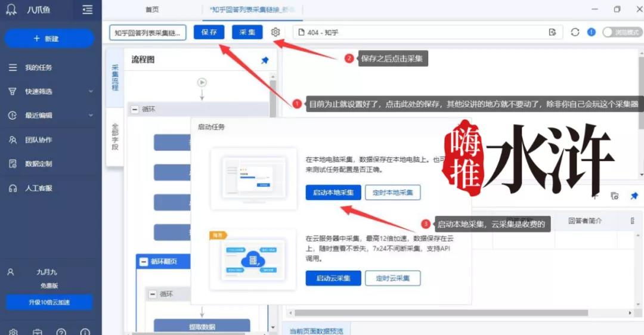Click the 九月九 user avatar icon
Viewport: 644px width, 335px height.
click(x=11, y=272)
